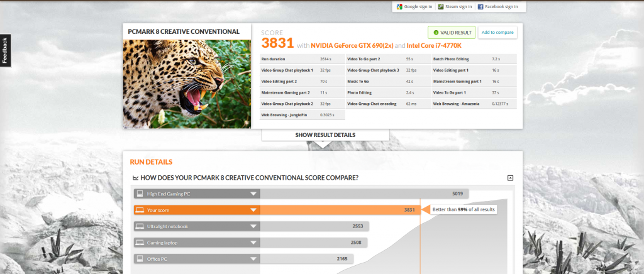Expand the High End Gaming PC dropdown
The width and height of the screenshot is (644, 274).
click(253, 194)
